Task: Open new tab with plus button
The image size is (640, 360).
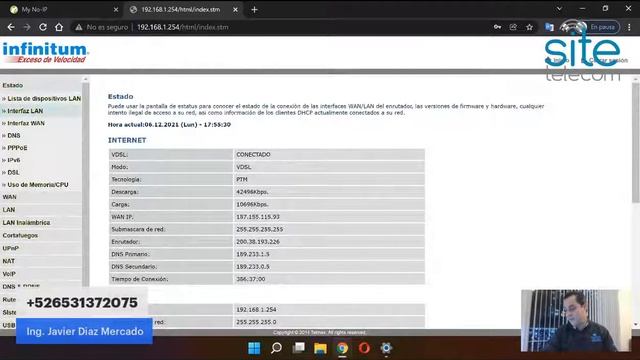Action: pos(254,9)
